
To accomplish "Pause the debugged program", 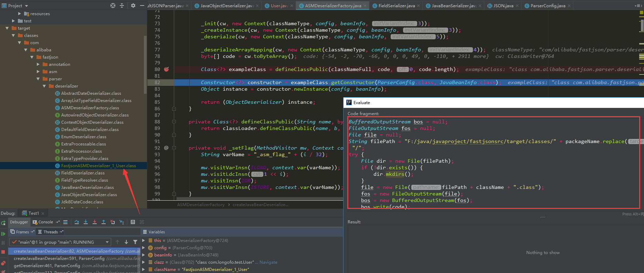I will [x=3, y=243].
